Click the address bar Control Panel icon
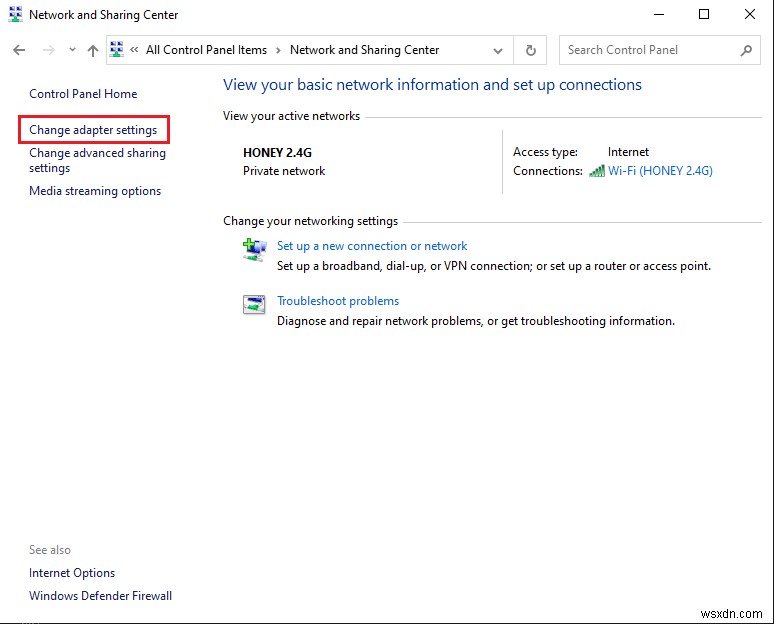 [116, 49]
